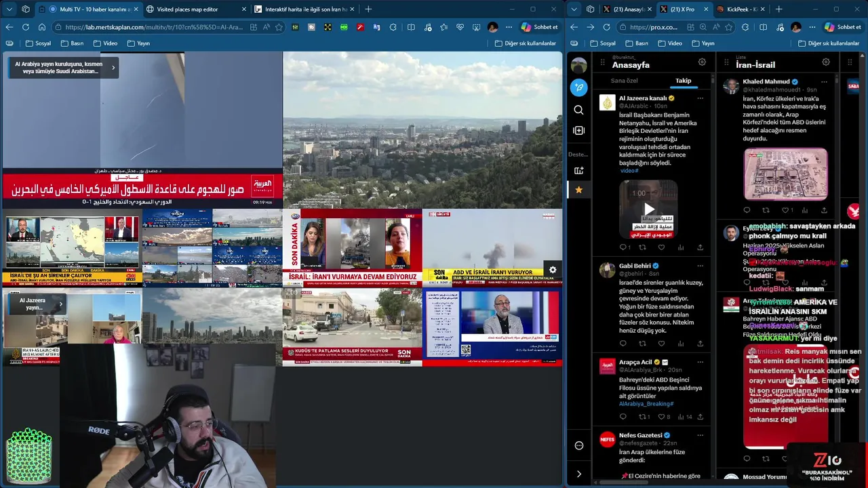Select the Multi TV browser tab
868x488 pixels.
click(89, 9)
